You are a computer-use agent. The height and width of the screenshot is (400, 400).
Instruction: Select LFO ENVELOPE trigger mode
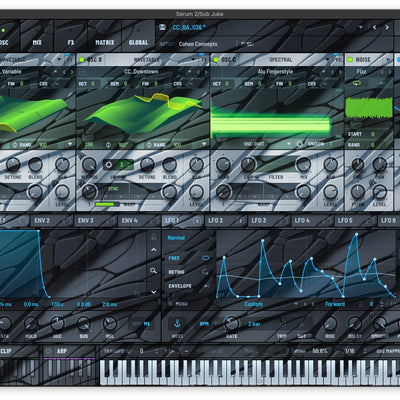(x=188, y=286)
